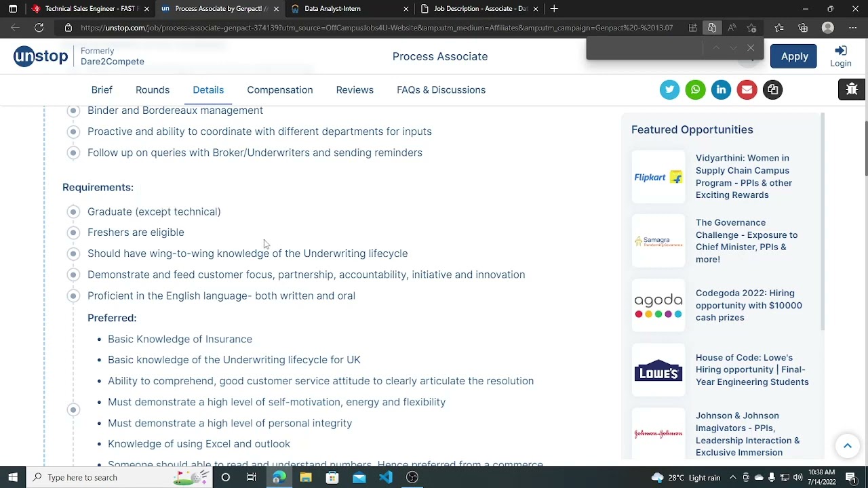Screen dimensions: 868x488
Task: Click the weather 28°C Light rain widget
Action: (x=685, y=477)
